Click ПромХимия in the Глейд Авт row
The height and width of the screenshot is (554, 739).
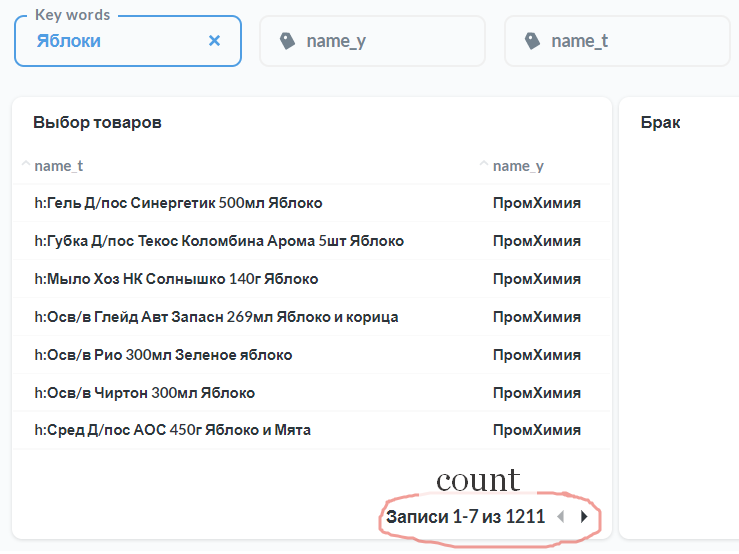click(537, 317)
